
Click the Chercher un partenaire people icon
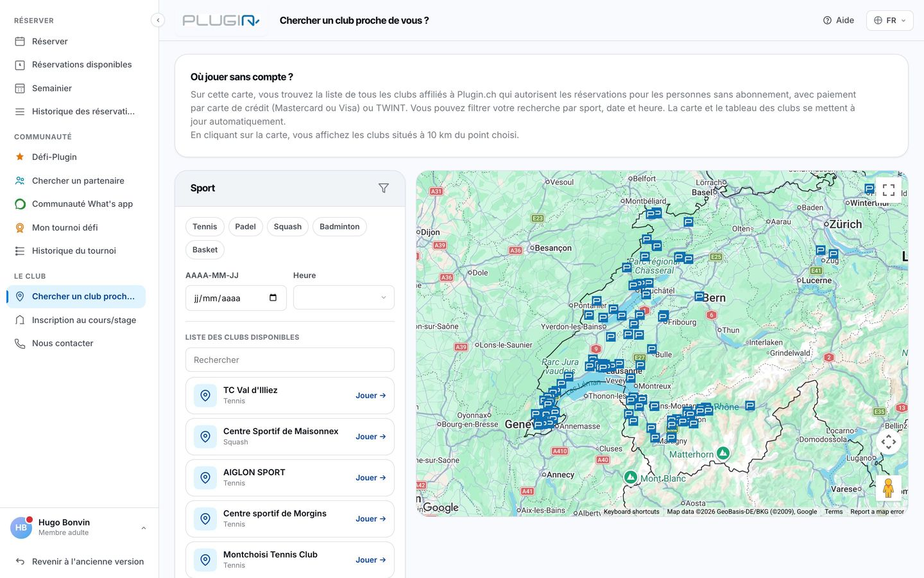(20, 180)
